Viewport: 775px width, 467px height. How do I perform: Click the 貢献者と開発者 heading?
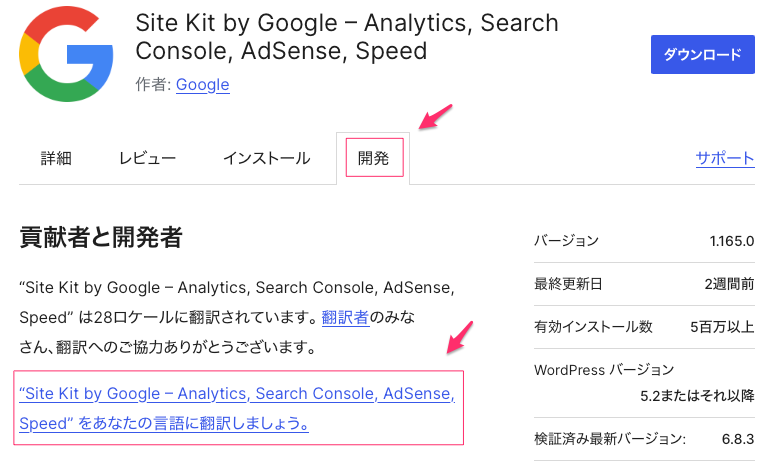tap(101, 237)
